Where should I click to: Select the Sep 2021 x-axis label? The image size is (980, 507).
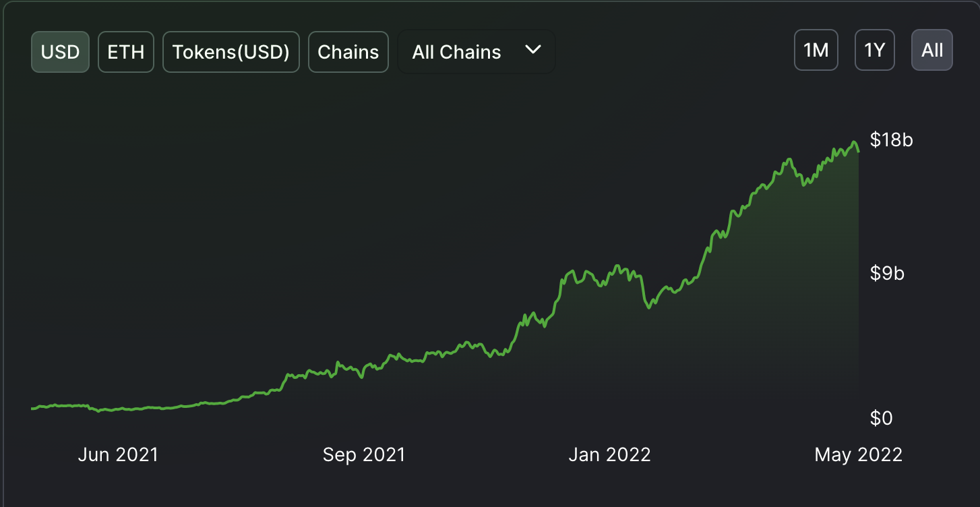click(364, 454)
